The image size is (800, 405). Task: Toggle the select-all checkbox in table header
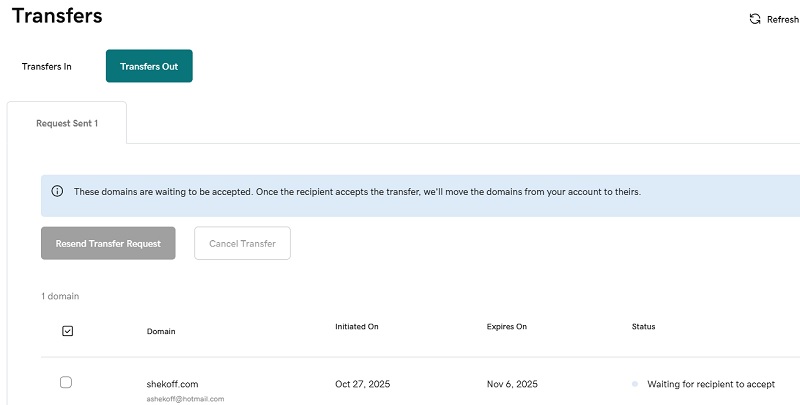(67, 330)
